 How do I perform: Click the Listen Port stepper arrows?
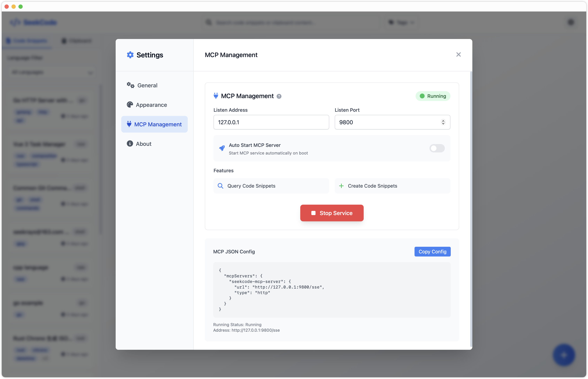(443, 122)
